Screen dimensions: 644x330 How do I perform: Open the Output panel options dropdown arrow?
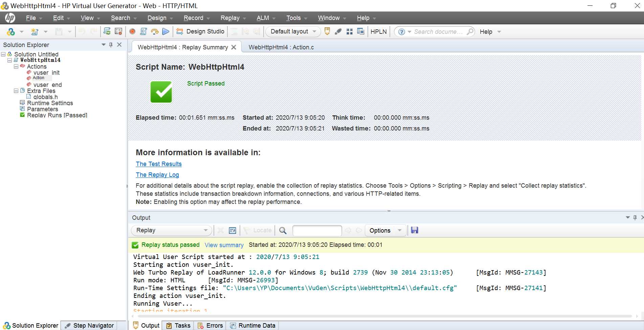628,217
